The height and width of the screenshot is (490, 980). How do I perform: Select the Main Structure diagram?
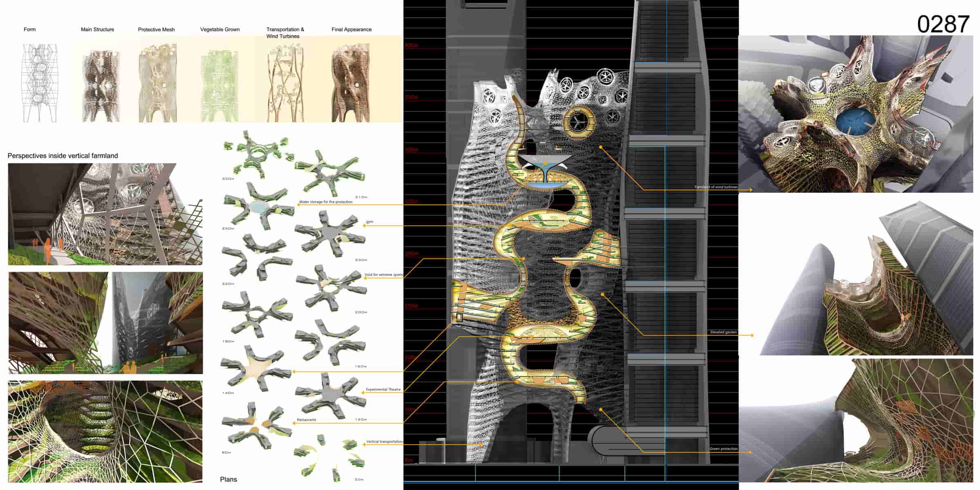(x=101, y=87)
